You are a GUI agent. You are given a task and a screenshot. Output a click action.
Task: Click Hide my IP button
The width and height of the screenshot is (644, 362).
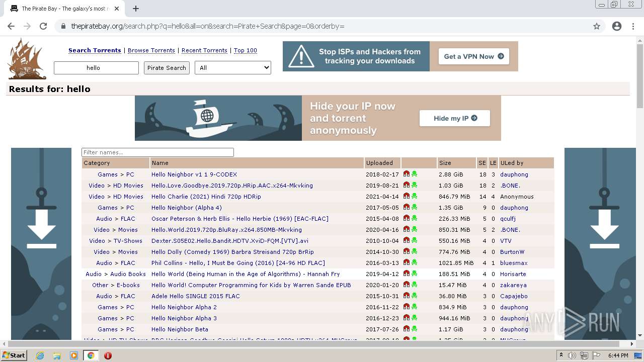[455, 118]
